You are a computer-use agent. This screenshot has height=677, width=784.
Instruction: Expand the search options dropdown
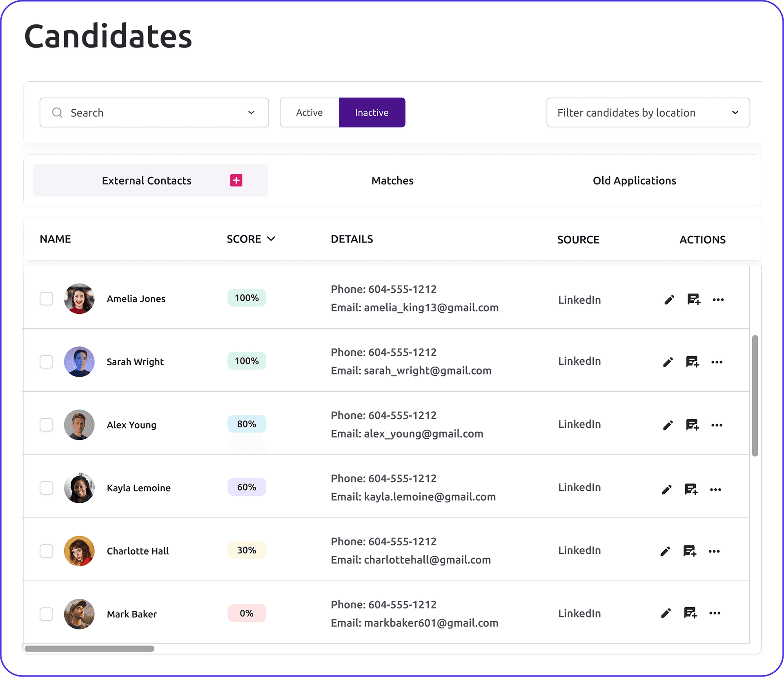(251, 113)
